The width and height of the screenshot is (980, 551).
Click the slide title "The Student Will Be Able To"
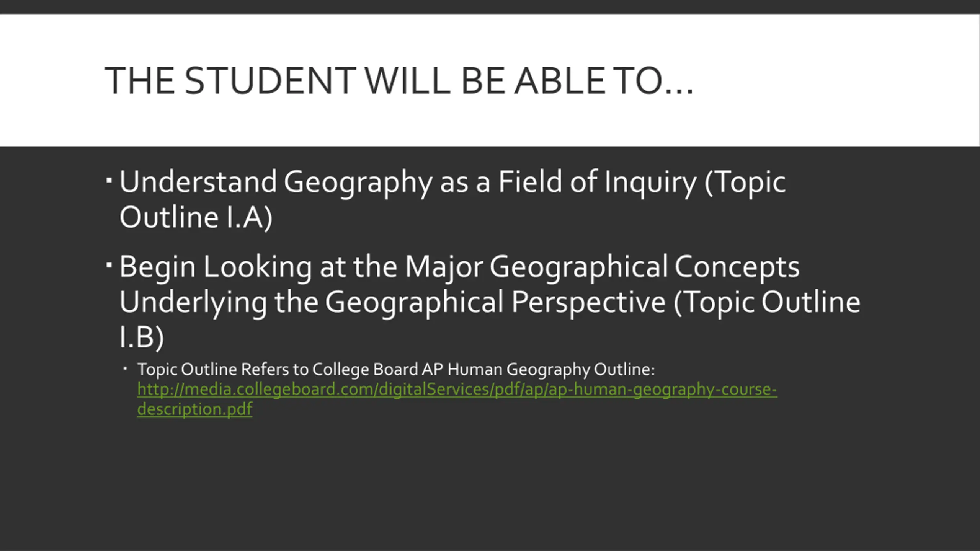click(x=398, y=81)
